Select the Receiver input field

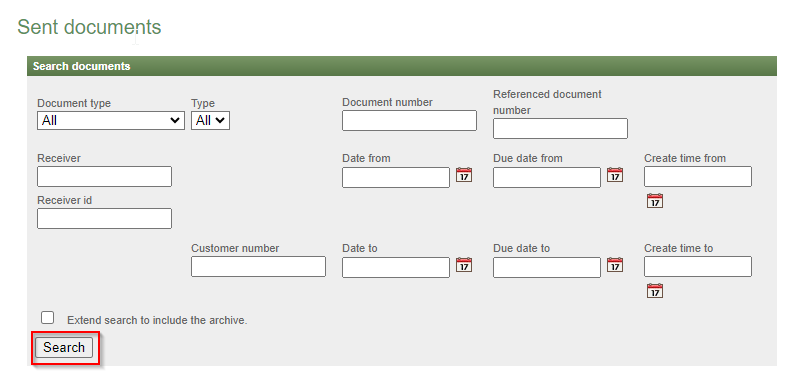104,177
